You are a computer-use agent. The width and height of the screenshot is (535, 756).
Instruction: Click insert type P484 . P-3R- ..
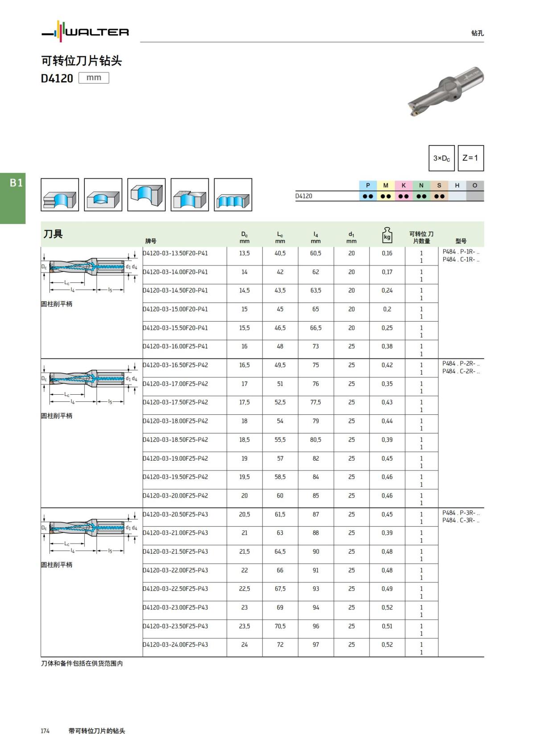coord(461,513)
